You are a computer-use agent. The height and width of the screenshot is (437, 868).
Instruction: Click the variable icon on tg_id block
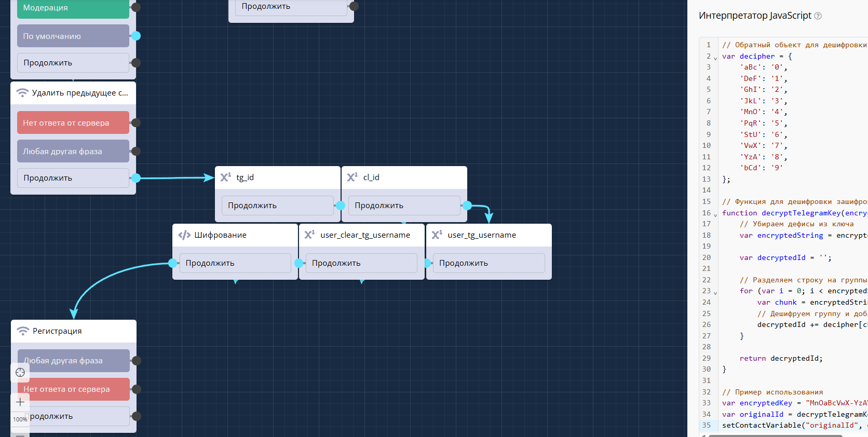[225, 177]
